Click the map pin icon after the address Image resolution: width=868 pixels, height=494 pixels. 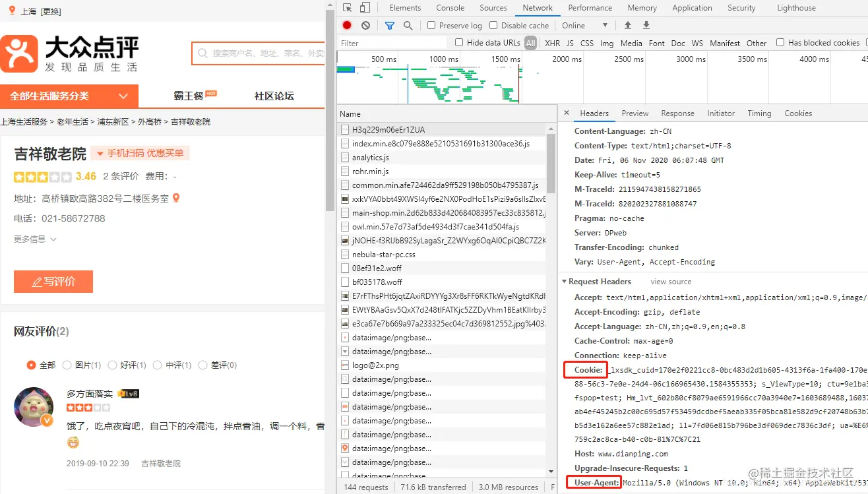pos(176,198)
